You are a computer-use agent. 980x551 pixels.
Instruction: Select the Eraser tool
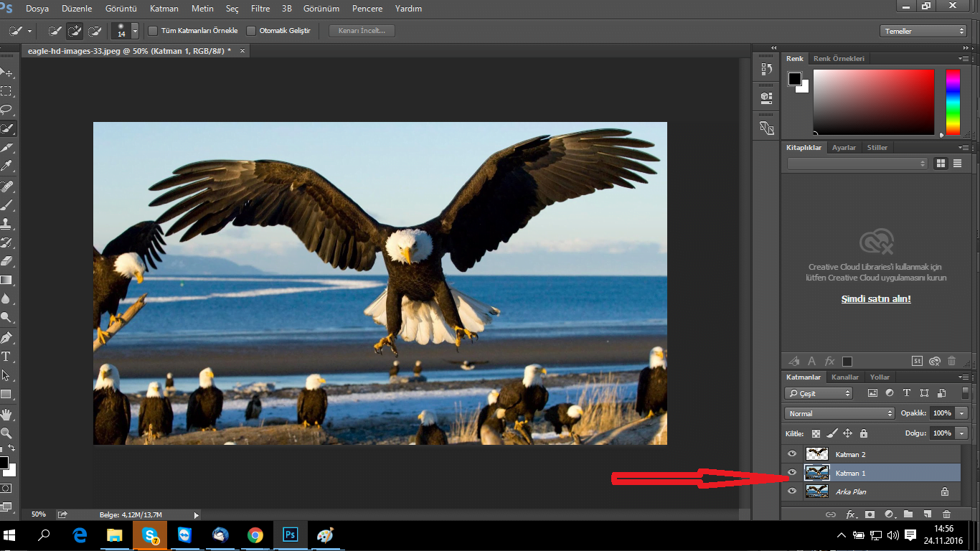pyautogui.click(x=6, y=261)
